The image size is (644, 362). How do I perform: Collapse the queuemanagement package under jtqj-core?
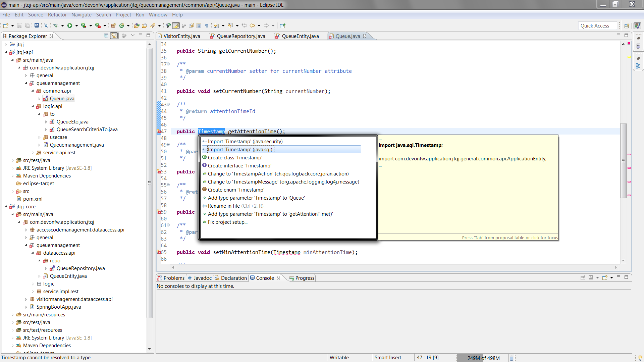(26, 245)
